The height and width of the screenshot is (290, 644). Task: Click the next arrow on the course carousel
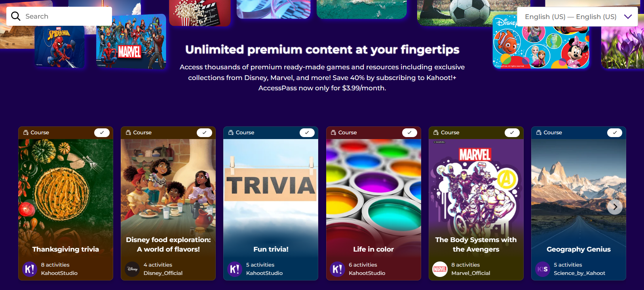point(615,207)
